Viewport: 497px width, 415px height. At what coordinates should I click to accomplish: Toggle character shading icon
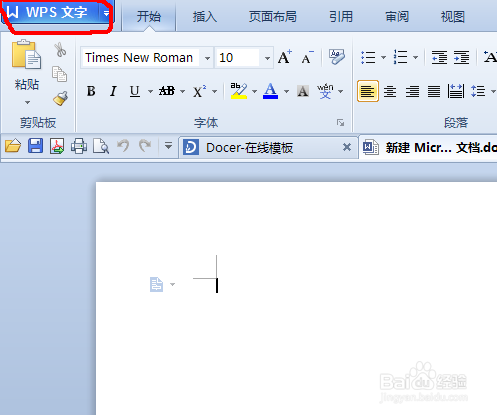(x=303, y=91)
